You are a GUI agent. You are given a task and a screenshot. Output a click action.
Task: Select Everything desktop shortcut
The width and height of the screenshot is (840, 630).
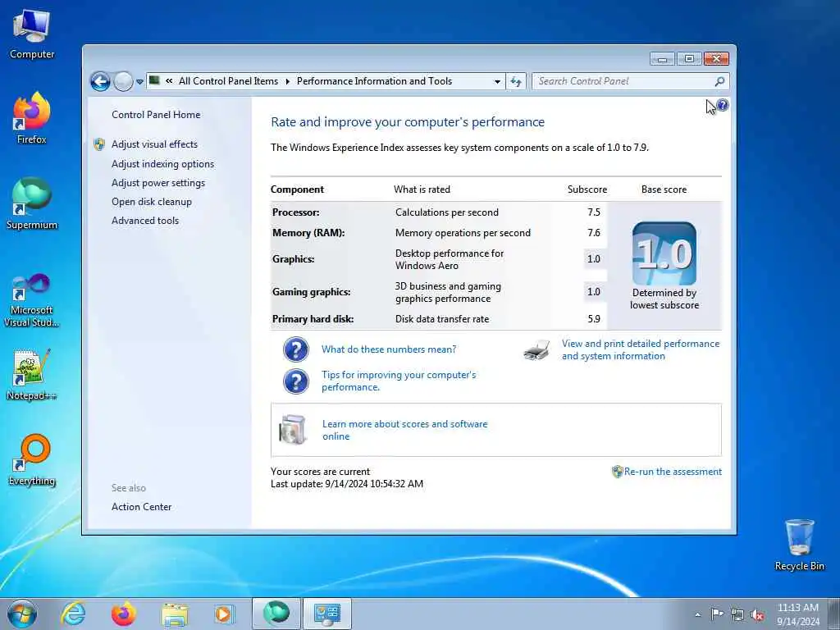(32, 459)
